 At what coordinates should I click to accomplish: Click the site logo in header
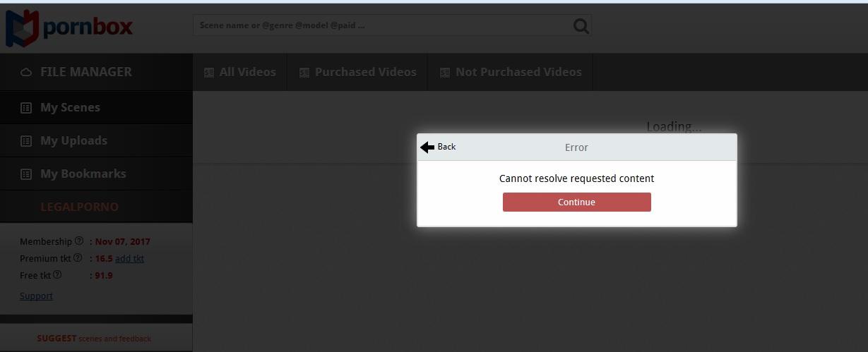pyautogui.click(x=69, y=28)
